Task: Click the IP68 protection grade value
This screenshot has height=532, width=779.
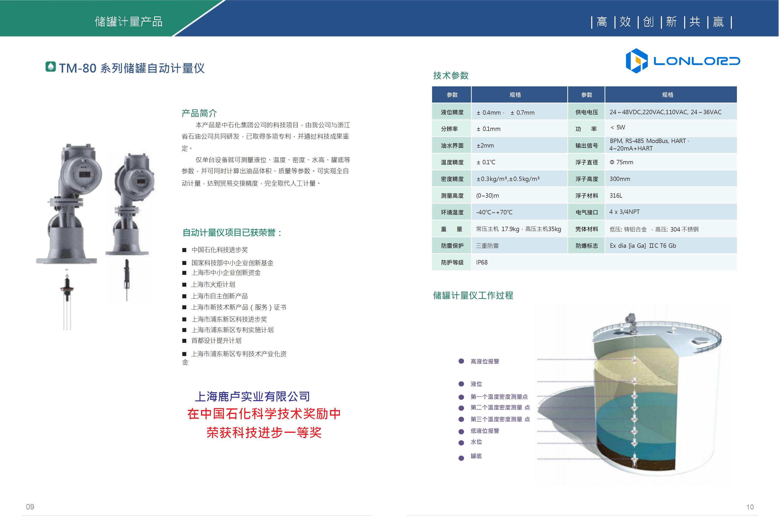Action: point(482,262)
